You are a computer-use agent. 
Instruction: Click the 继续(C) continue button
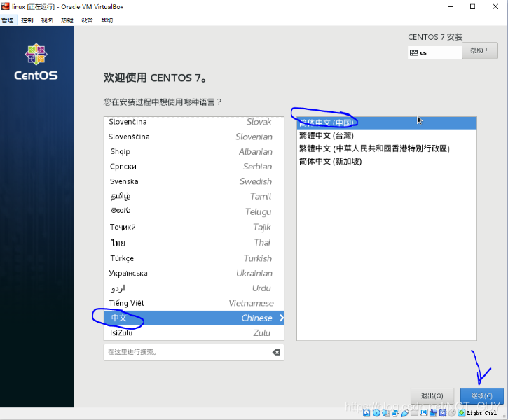tap(482, 395)
